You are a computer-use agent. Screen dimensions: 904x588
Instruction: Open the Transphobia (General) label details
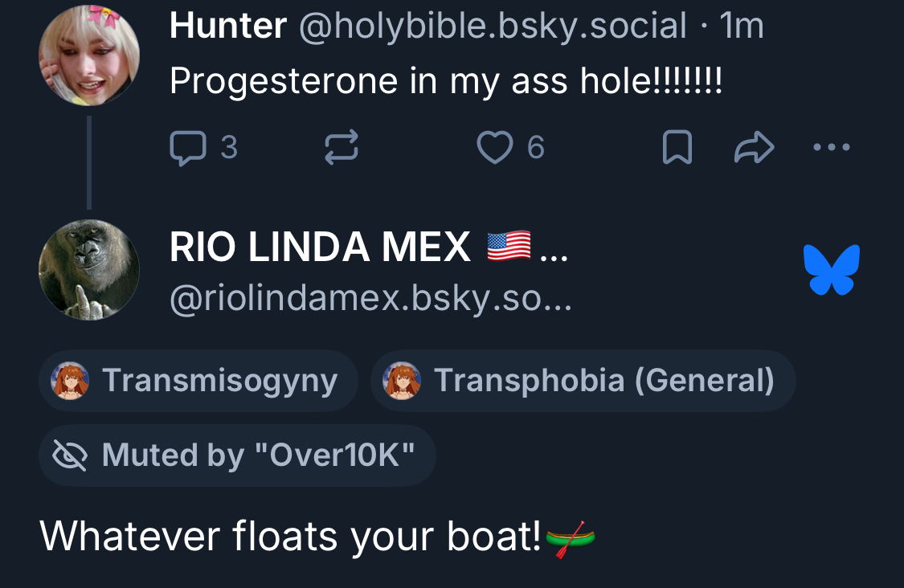[x=583, y=381]
